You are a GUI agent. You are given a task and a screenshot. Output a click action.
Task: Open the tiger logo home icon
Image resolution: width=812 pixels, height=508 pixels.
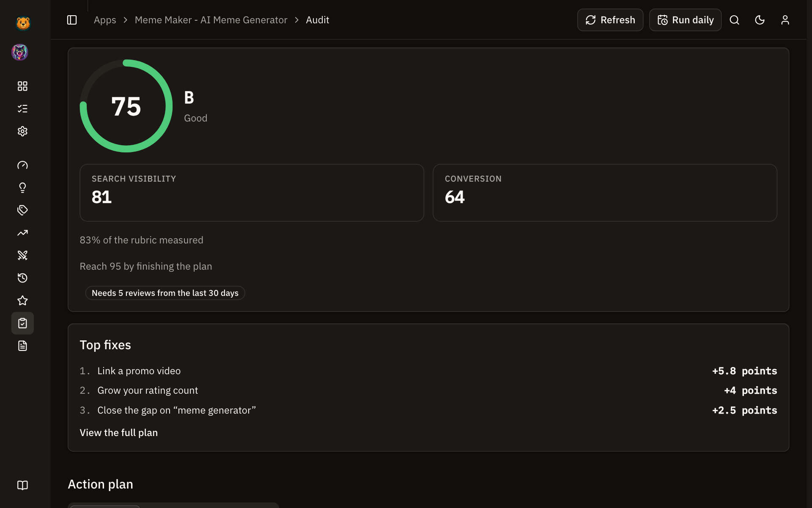coord(23,23)
